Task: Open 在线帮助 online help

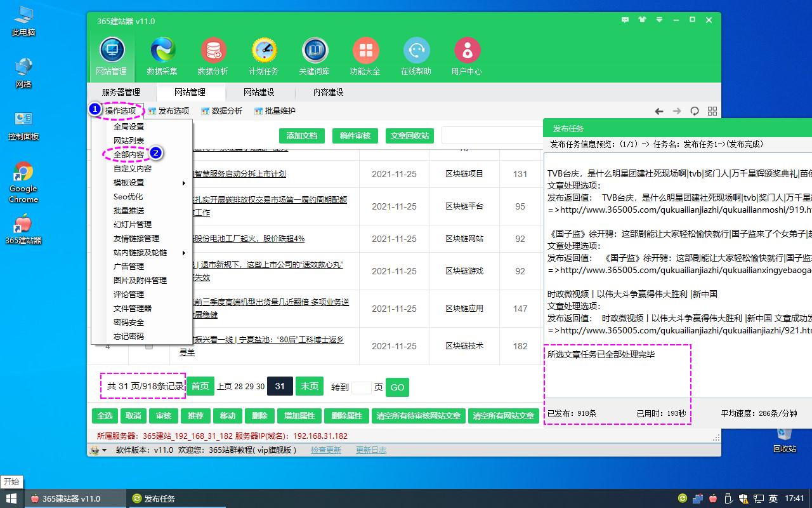Action: pos(416,57)
